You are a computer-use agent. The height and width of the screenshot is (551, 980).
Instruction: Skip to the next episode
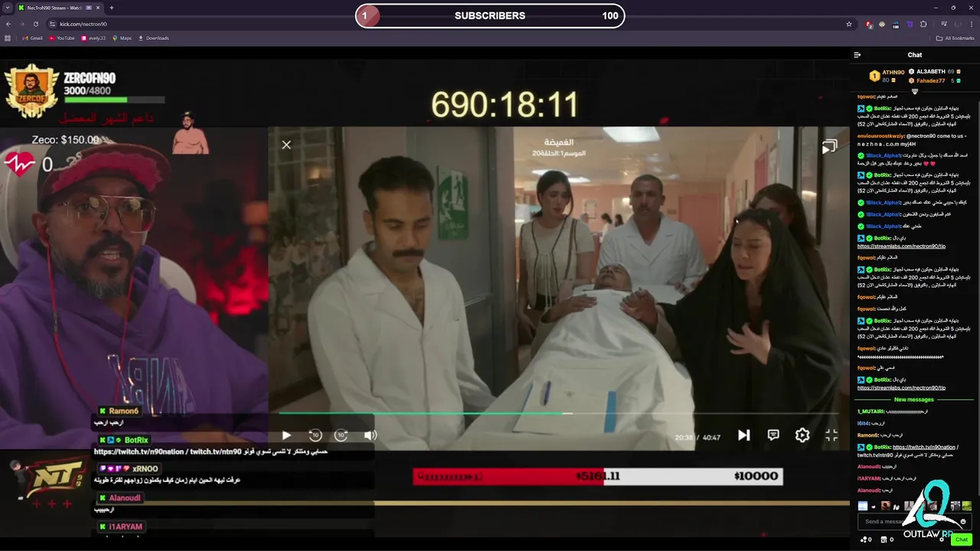743,435
